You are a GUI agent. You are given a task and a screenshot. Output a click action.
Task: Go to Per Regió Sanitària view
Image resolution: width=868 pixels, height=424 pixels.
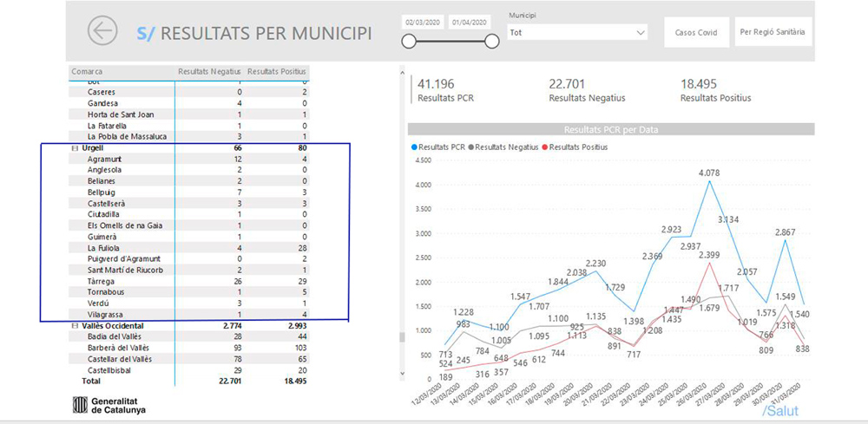click(773, 33)
